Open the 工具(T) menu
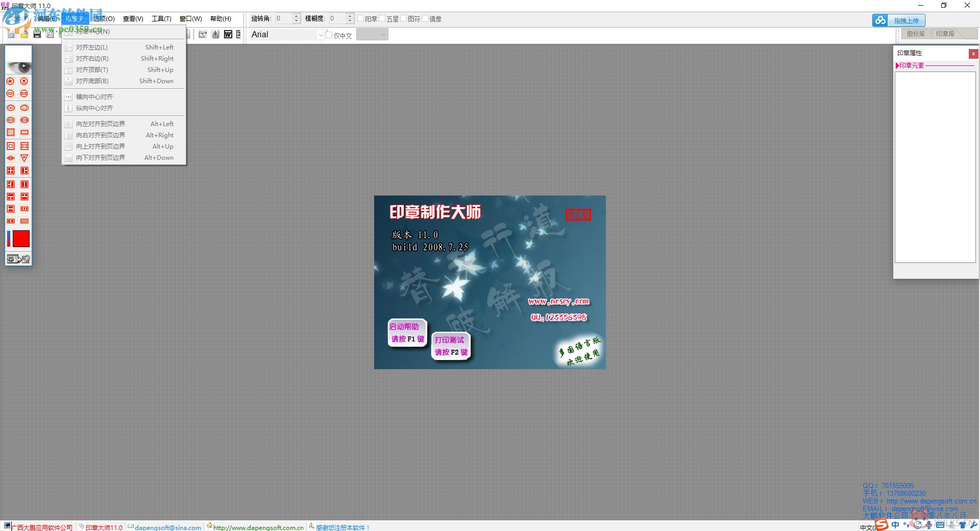Viewport: 980px width, 531px height. tap(161, 19)
